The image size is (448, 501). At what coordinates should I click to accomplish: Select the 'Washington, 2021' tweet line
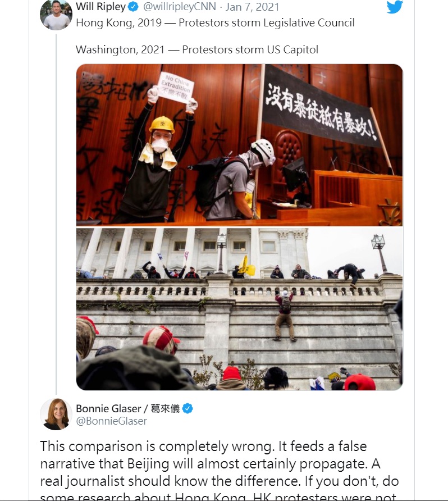pos(197,49)
